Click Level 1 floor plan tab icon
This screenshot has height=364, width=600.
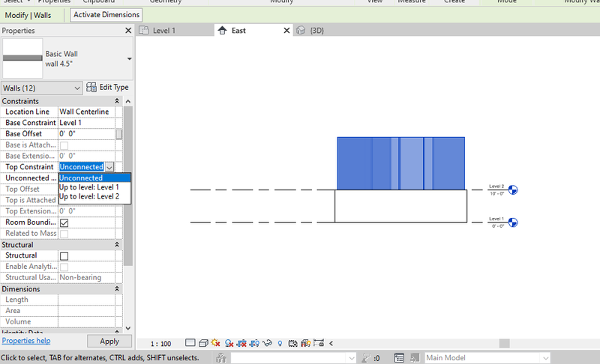click(x=144, y=30)
